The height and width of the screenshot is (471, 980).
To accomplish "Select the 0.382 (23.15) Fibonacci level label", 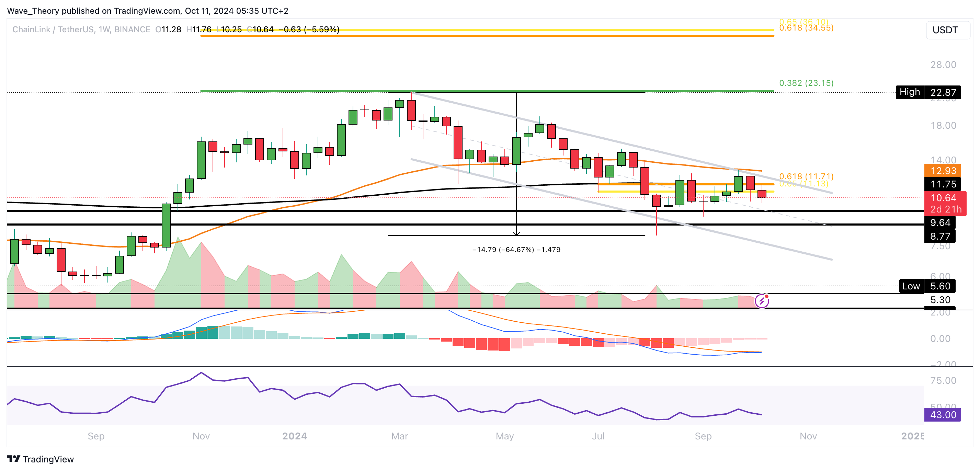I will pos(806,83).
